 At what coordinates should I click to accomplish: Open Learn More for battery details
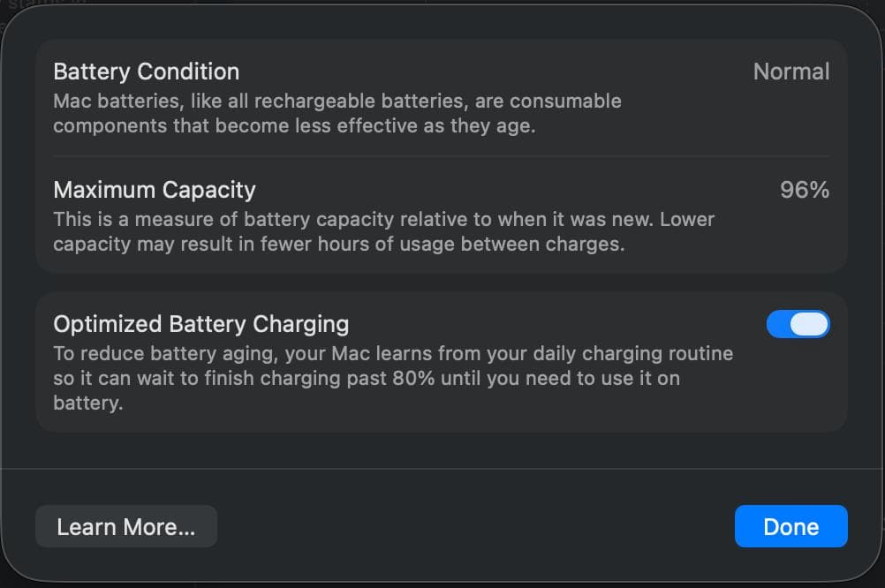pyautogui.click(x=125, y=526)
